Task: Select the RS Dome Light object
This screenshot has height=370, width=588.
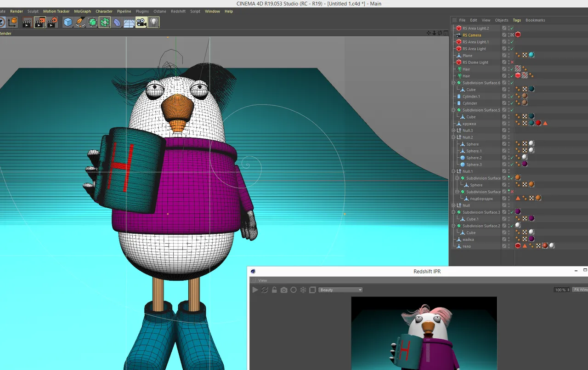Action: pos(475,63)
